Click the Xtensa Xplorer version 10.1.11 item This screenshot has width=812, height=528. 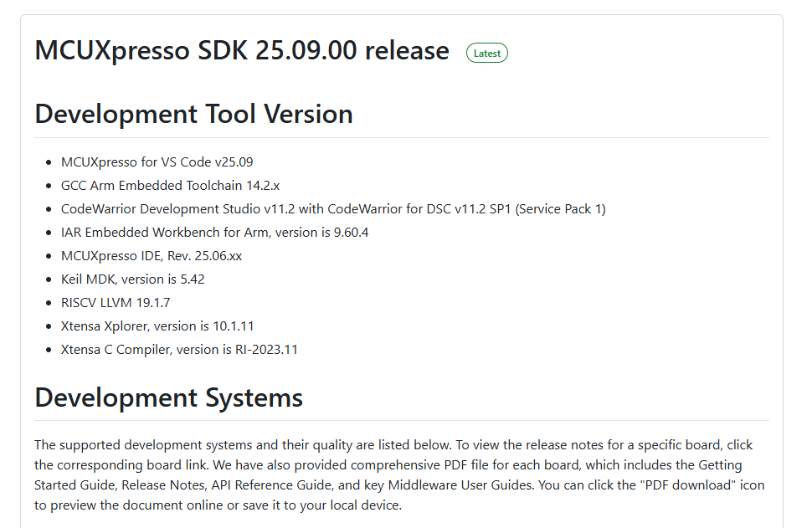tap(157, 326)
